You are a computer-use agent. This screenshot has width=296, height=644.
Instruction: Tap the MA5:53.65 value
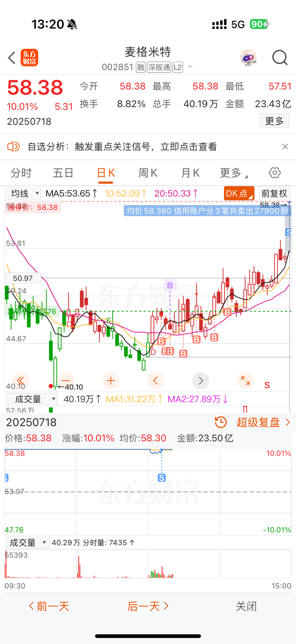click(x=72, y=193)
